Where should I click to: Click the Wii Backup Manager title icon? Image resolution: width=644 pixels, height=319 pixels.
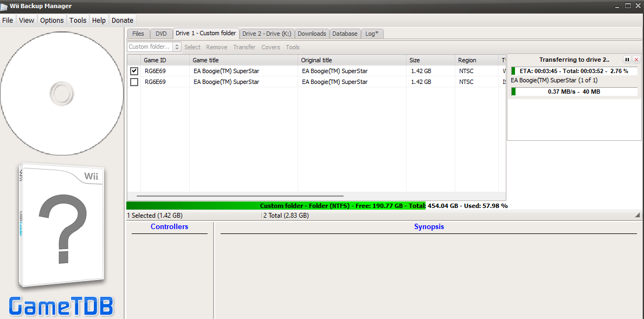[4, 6]
